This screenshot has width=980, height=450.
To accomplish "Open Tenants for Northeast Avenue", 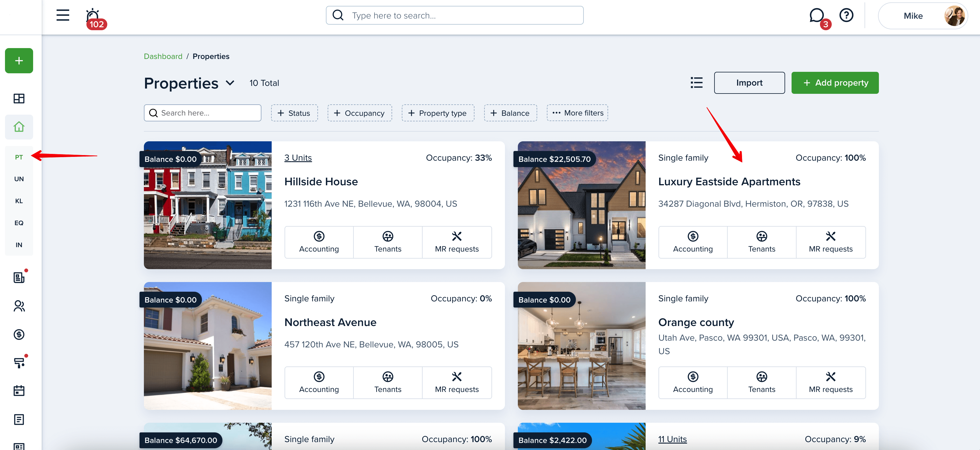I will click(388, 383).
